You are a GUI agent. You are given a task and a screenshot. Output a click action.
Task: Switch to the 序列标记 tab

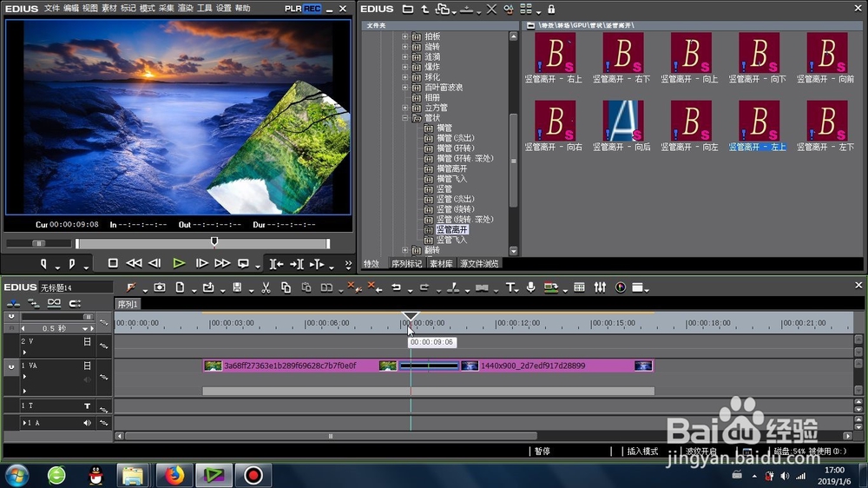point(406,264)
